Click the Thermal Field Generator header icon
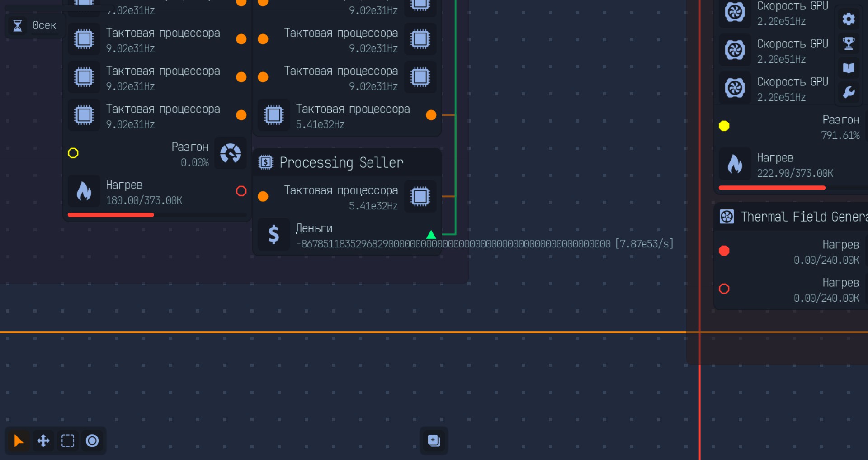868x460 pixels. pyautogui.click(x=727, y=217)
